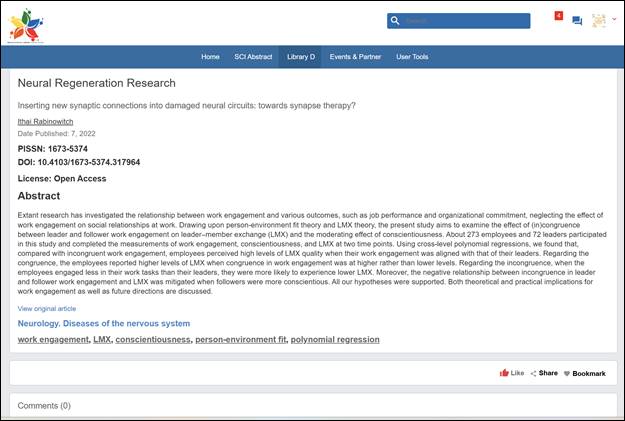Like the article with thumbs-up
The width and height of the screenshot is (625, 421).
pyautogui.click(x=511, y=373)
